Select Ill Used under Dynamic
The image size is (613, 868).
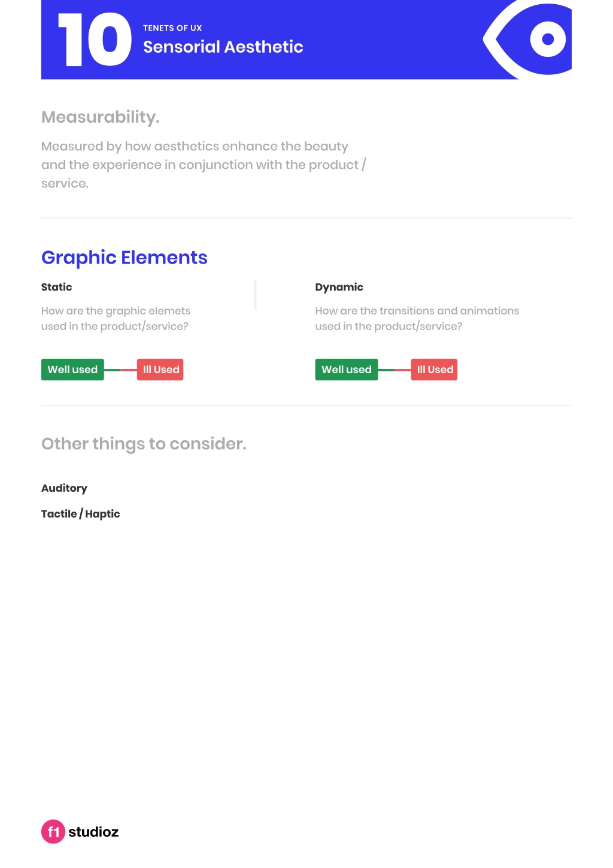coord(435,370)
